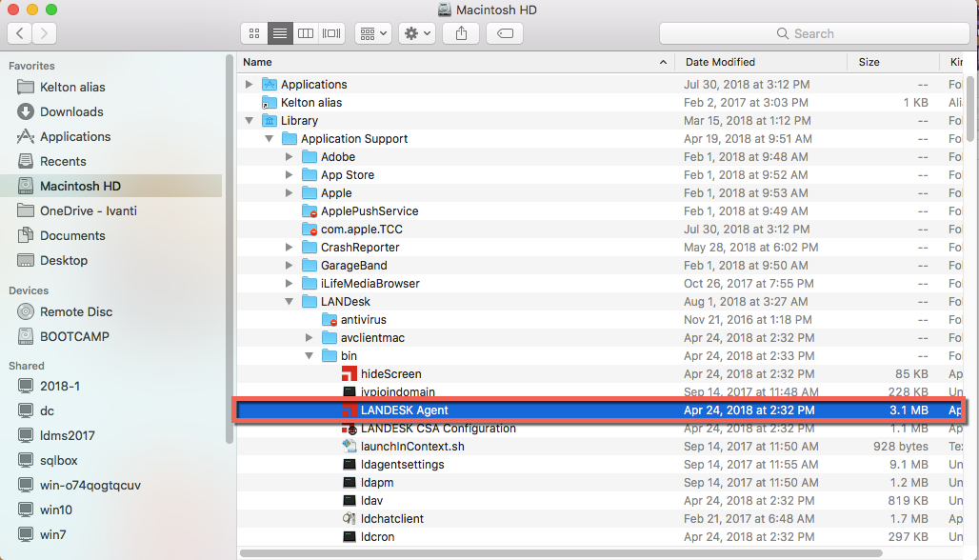
Task: Click the forward navigation arrow
Action: (x=44, y=32)
